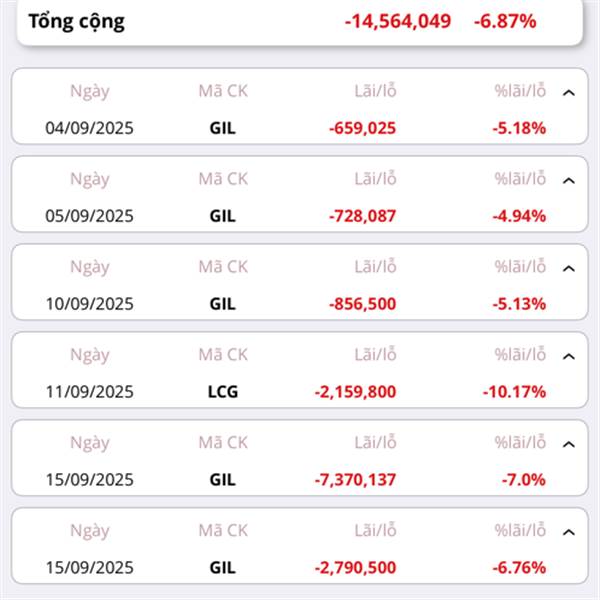
Task: Select the loss value -2,159,800
Action: pos(355,391)
